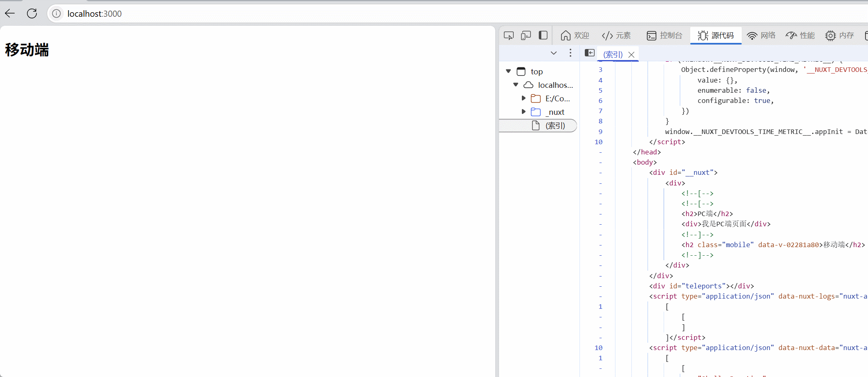This screenshot has height=377, width=868.
Task: Click the 内存 panel chip icon
Action: tap(830, 36)
